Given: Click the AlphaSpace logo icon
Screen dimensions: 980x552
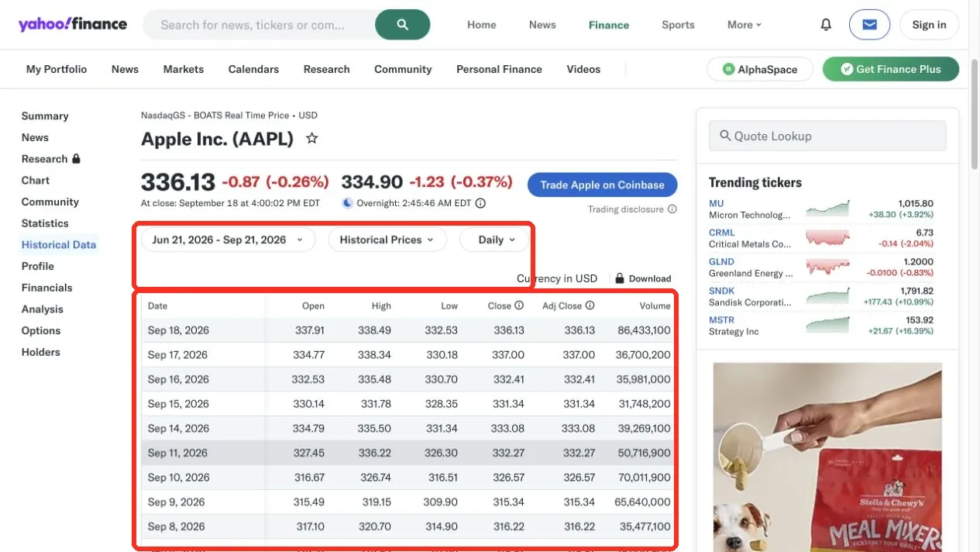Looking at the screenshot, I should click(x=728, y=69).
